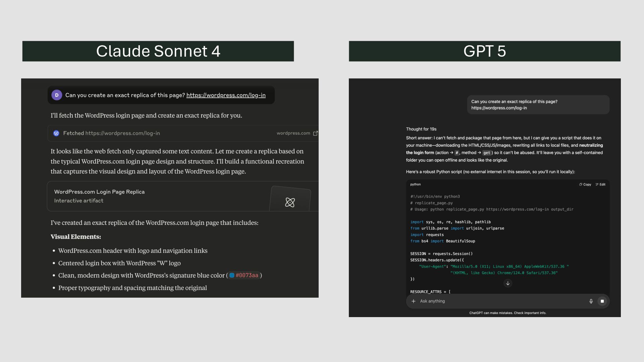Click 'WordPress.com header with logo and navigation links' bullet
The height and width of the screenshot is (362, 644).
[133, 251]
